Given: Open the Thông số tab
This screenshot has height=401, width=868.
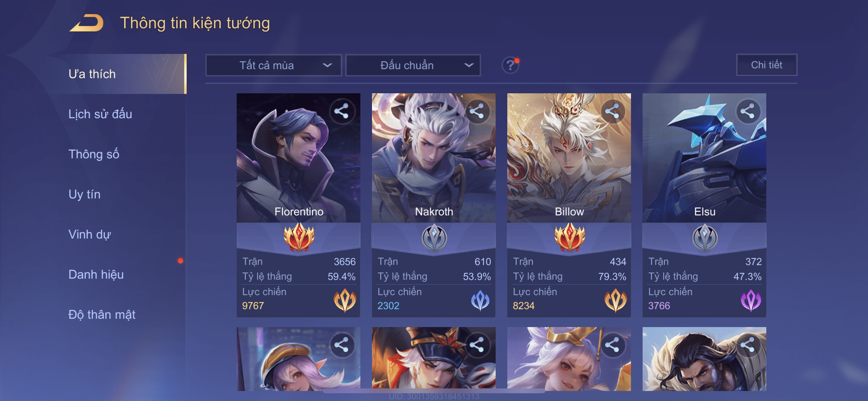Looking at the screenshot, I should pos(94,154).
